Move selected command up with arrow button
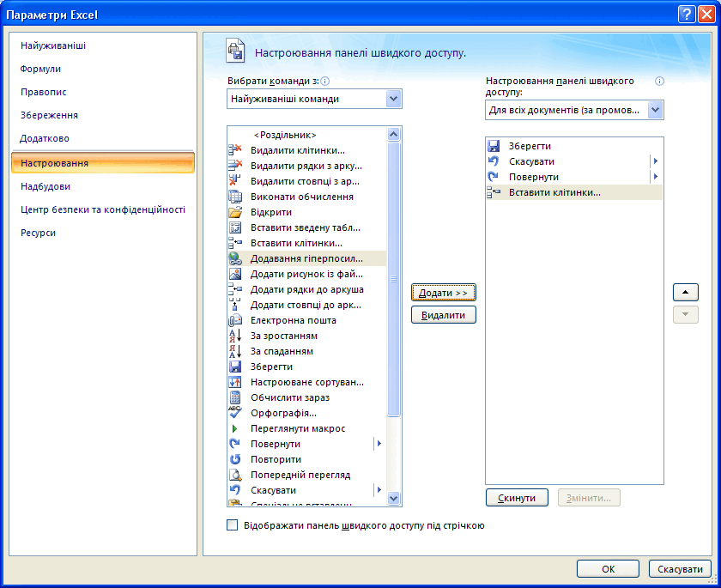Screen dimensions: 721x588 point(686,292)
